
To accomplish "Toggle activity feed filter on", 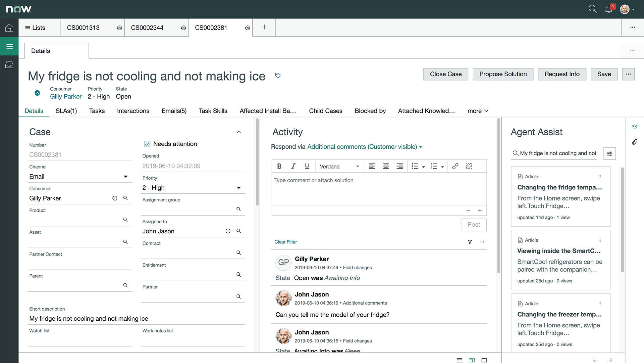I will (469, 242).
